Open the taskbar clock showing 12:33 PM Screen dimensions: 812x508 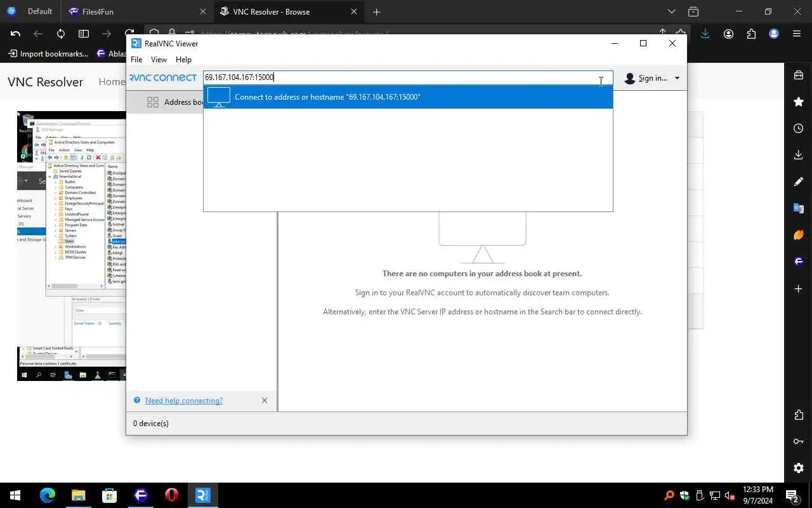coord(757,495)
